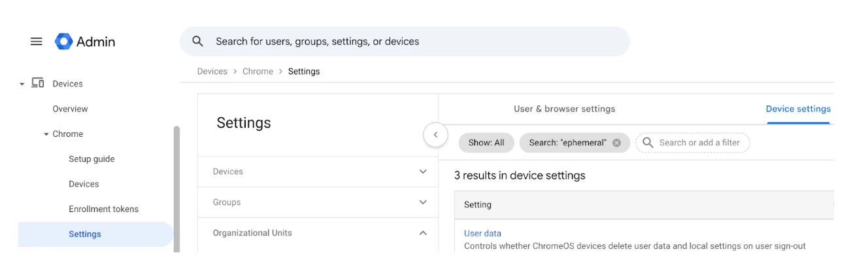Click the sidebar vertical scrollbar

[176, 190]
